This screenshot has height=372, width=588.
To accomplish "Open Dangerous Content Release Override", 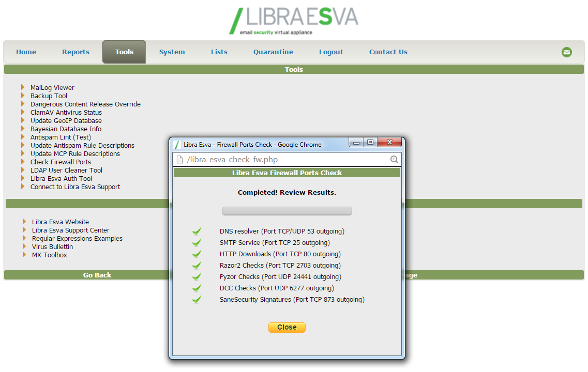I will point(85,104).
